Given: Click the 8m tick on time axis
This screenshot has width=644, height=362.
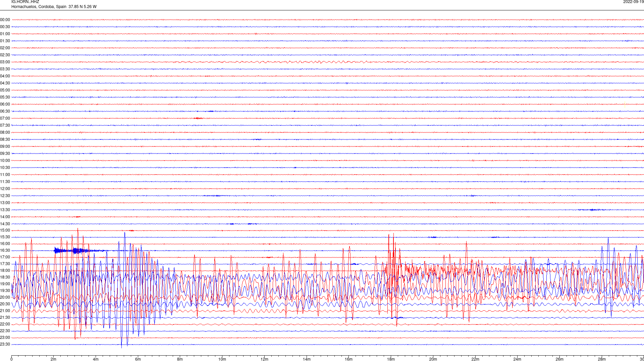Looking at the screenshot, I should point(180,359).
